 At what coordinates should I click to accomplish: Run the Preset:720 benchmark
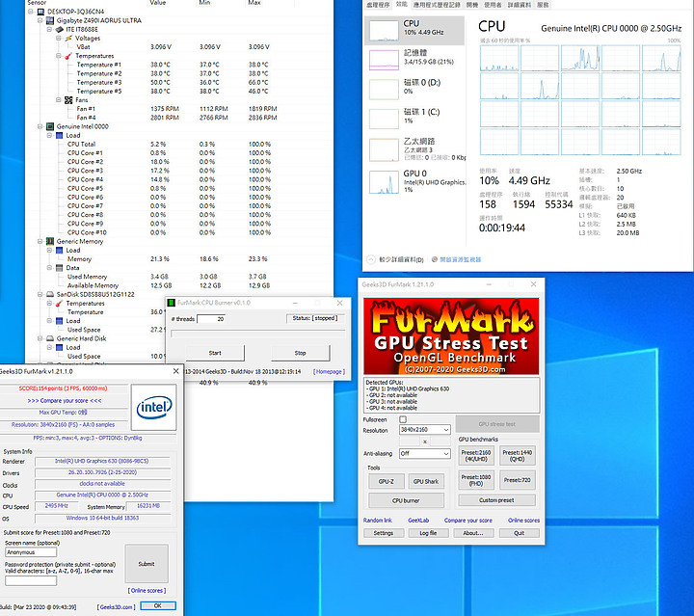(517, 480)
